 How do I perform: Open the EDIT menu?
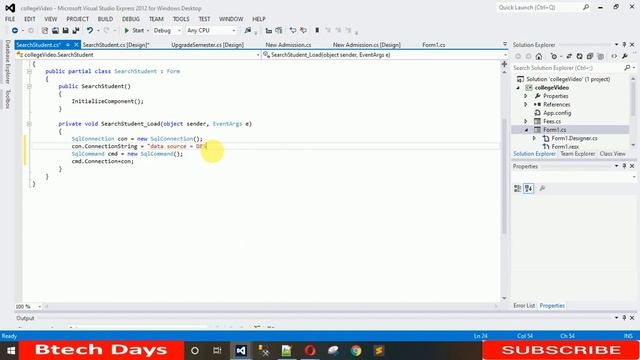(x=29, y=19)
